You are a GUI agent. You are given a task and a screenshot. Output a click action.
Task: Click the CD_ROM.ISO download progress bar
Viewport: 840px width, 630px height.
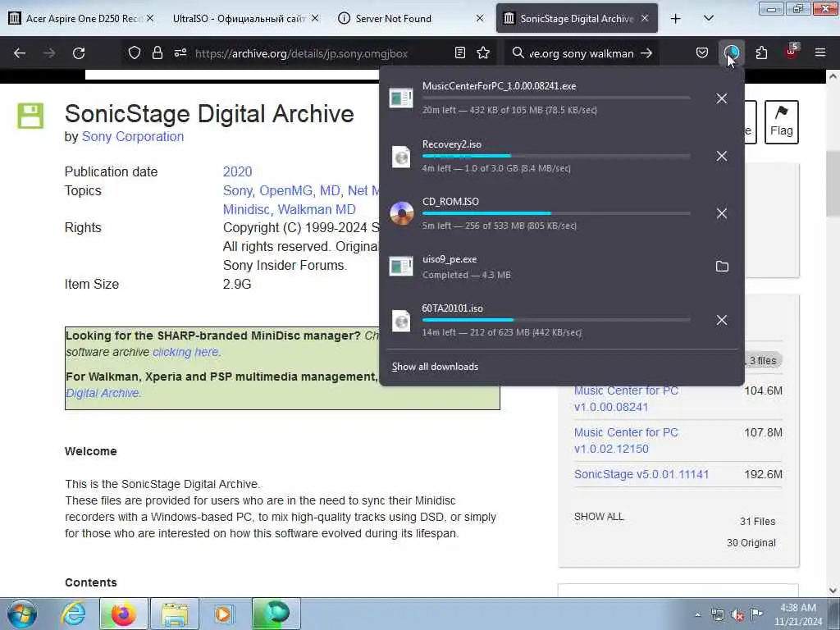pos(556,213)
